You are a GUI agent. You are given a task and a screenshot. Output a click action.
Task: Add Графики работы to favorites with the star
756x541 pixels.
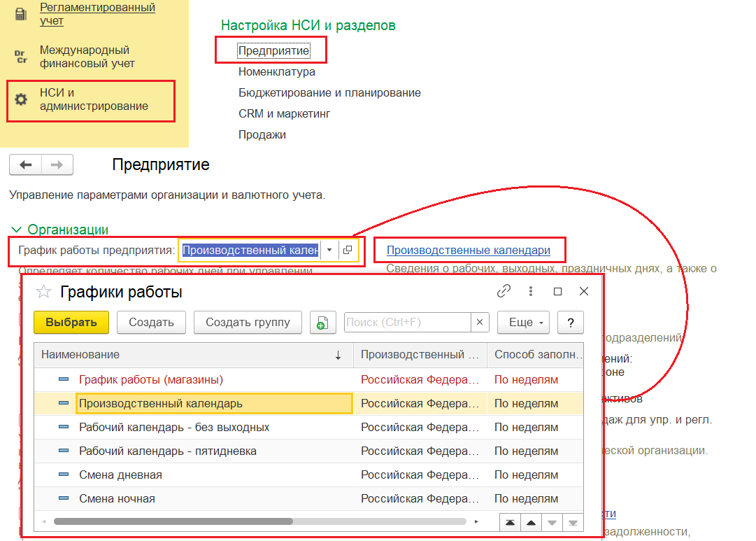coord(43,291)
